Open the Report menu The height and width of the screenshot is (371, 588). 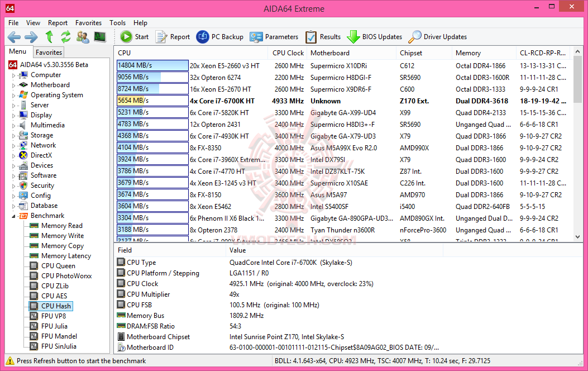click(x=58, y=23)
